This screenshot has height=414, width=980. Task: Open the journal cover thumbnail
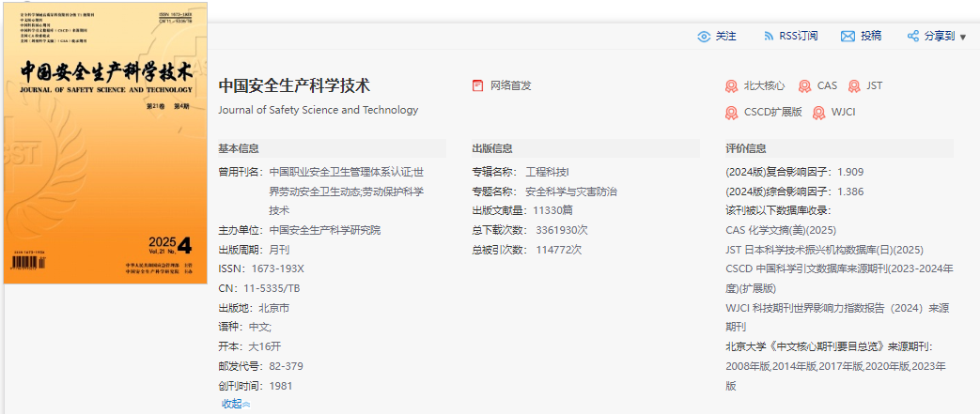105,143
